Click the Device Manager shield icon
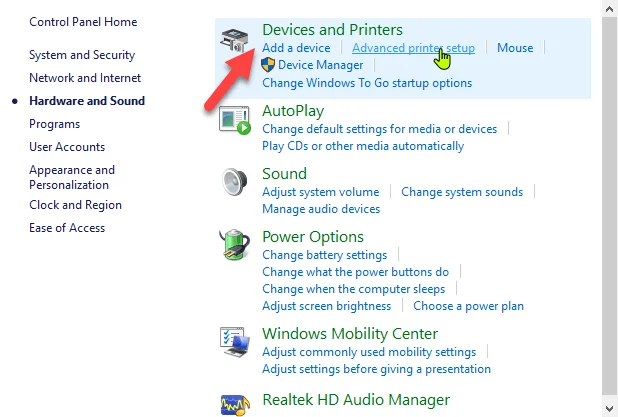 coord(268,65)
